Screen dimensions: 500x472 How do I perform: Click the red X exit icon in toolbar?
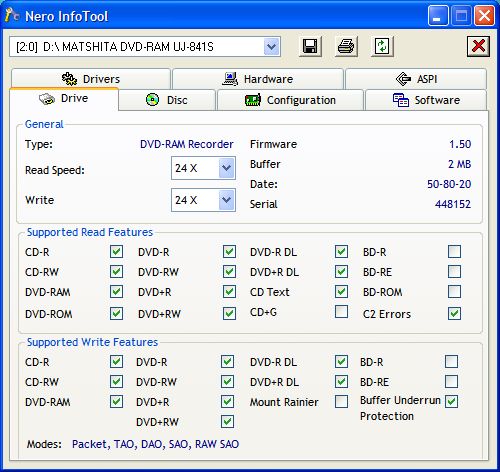[x=478, y=46]
